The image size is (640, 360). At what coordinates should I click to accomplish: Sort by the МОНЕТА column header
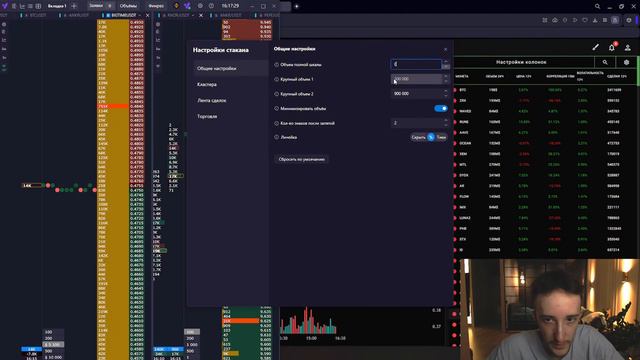click(462, 76)
